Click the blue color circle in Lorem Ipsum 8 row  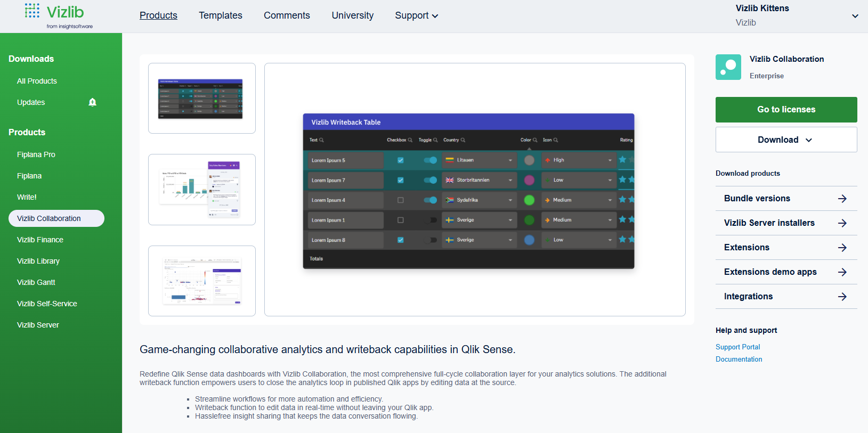click(529, 240)
